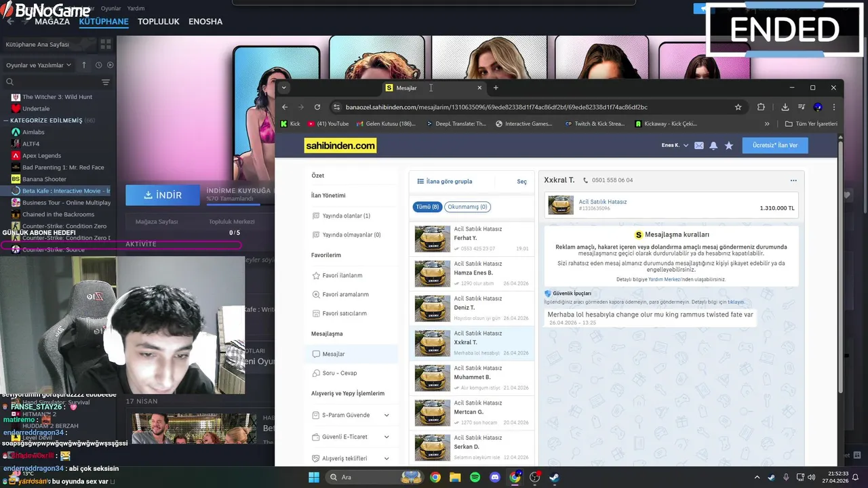Open Spotify from the taskbar
Image resolution: width=868 pixels, height=488 pixels.
475,477
